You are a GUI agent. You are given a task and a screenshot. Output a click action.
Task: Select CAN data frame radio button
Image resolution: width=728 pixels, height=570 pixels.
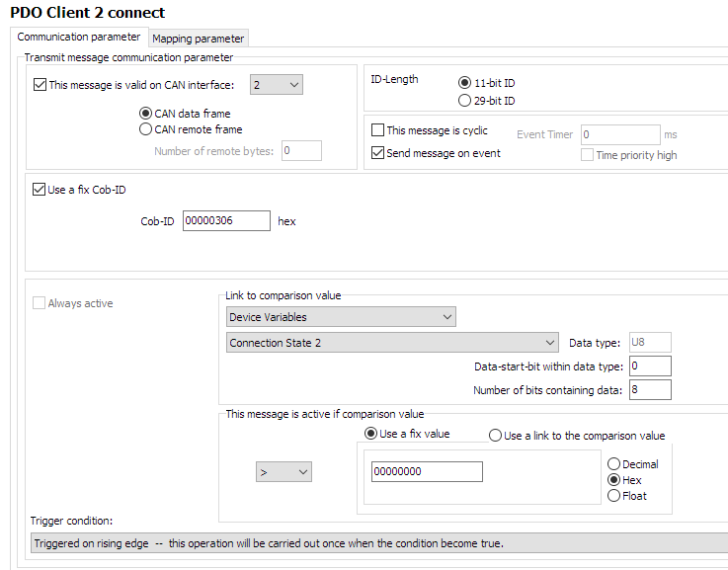[146, 114]
